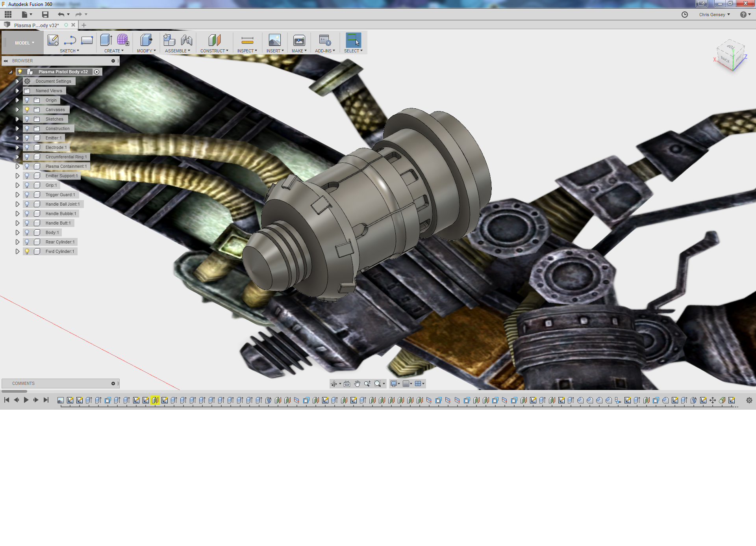This screenshot has height=546, width=756.
Task: Toggle visibility of Fwd Cylinder:1
Action: tap(27, 251)
